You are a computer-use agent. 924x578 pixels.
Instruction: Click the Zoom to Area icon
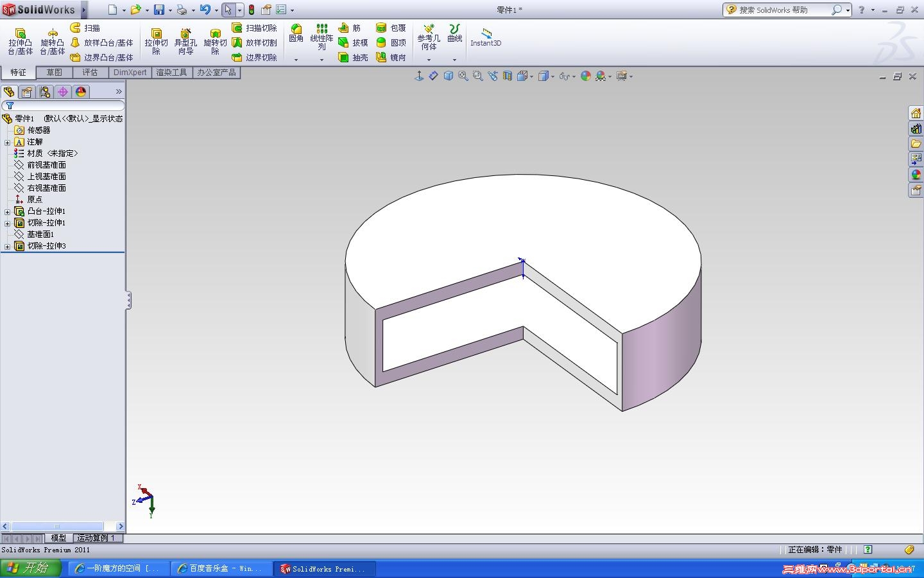click(x=477, y=76)
